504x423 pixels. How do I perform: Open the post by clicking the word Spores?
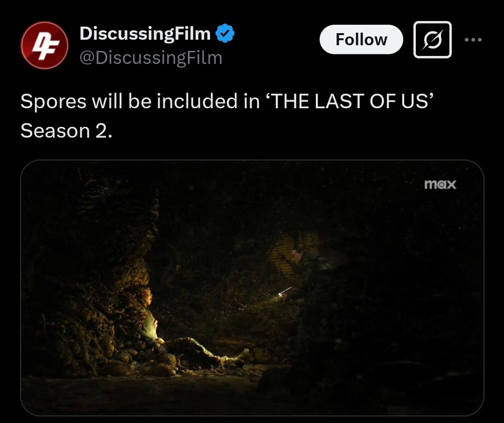tap(53, 102)
